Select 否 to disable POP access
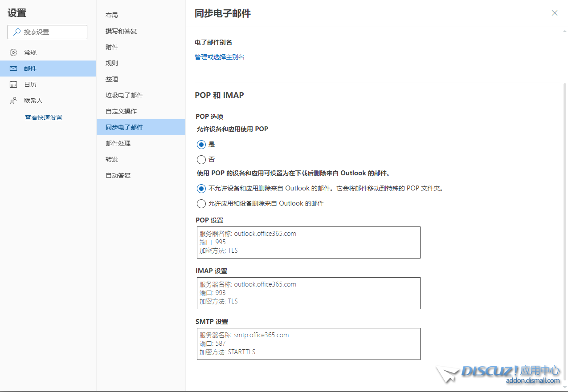Viewport: 568px width, 392px height. [201, 160]
